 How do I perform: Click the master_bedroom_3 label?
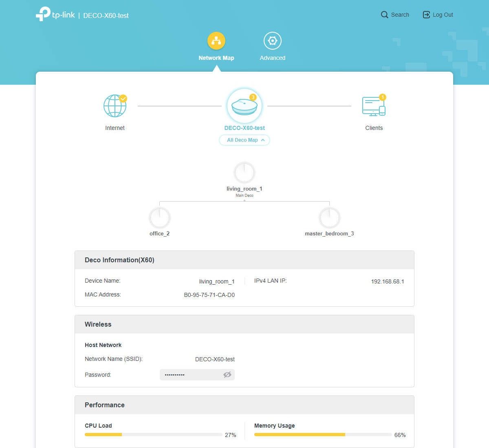coord(329,233)
